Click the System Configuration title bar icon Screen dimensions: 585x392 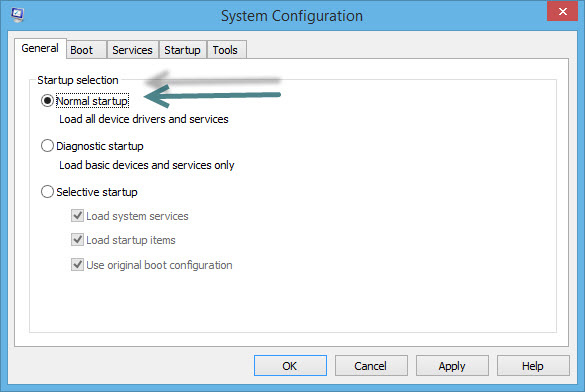pyautogui.click(x=17, y=15)
